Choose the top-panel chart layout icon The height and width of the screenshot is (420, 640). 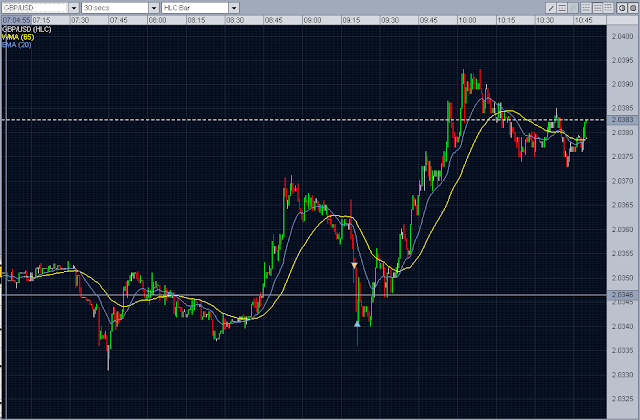click(x=608, y=8)
